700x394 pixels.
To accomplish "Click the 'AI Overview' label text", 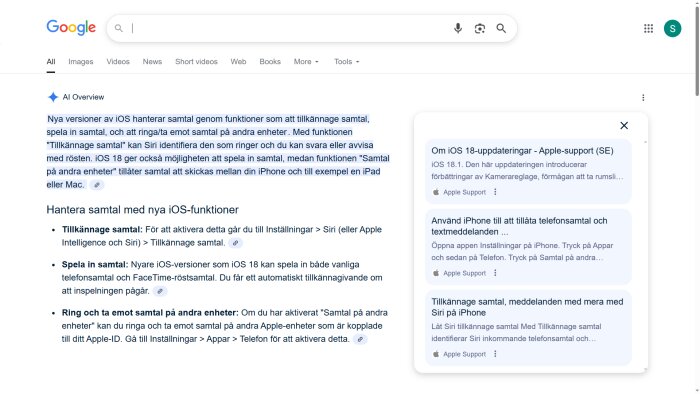I will point(83,97).
